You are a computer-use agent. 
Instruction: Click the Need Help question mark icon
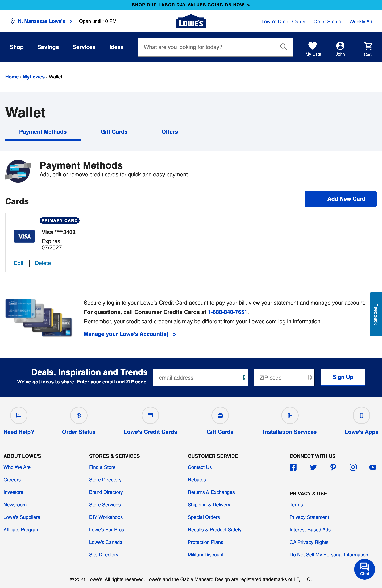19,415
